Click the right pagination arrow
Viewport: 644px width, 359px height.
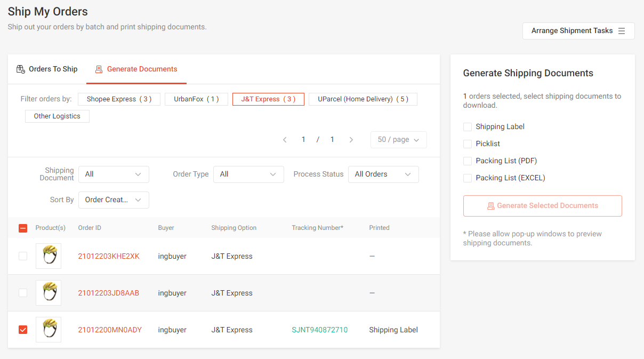coord(351,139)
